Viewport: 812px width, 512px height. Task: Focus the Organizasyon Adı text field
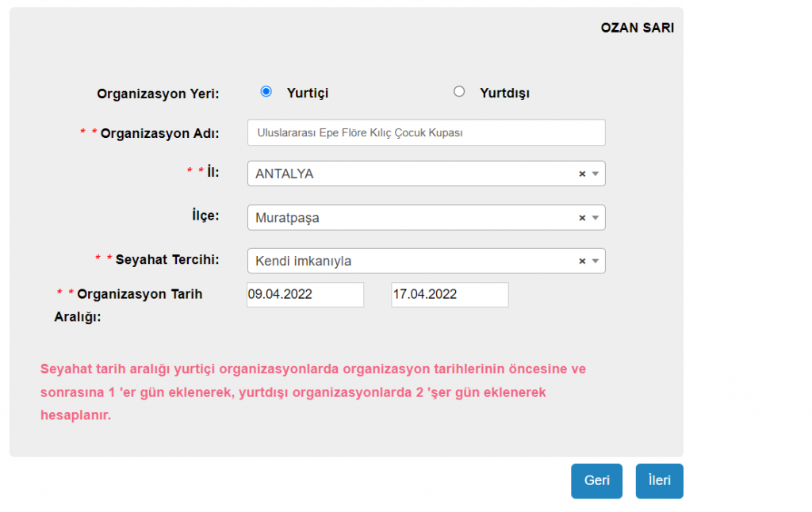point(426,132)
